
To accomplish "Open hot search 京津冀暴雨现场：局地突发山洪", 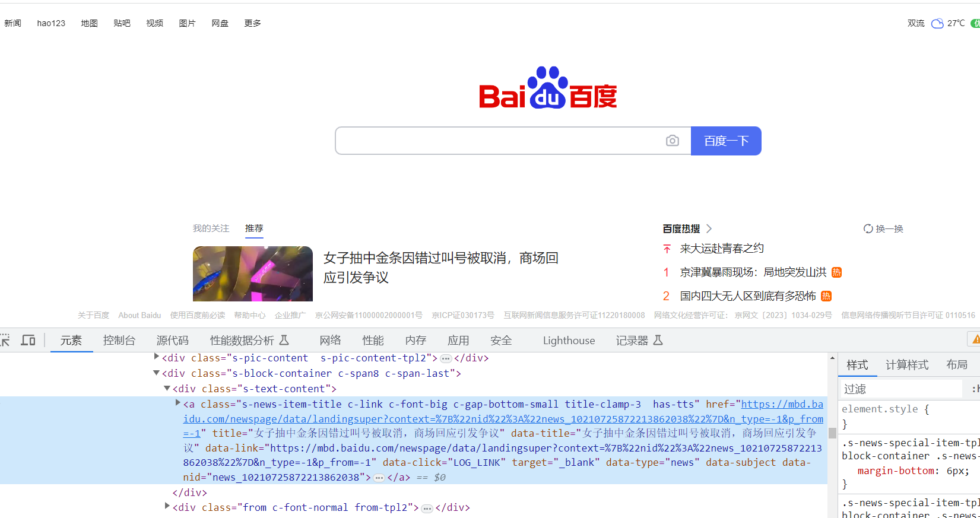I will (753, 272).
